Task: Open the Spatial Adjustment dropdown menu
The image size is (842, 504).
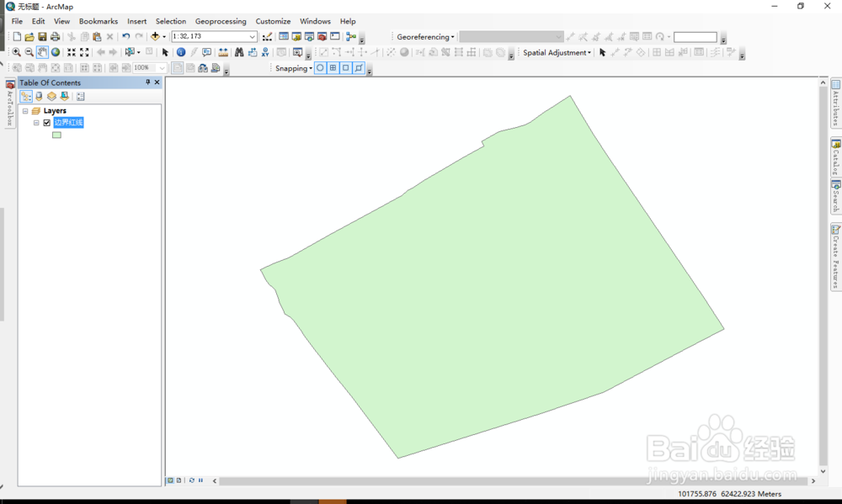Action: point(557,52)
